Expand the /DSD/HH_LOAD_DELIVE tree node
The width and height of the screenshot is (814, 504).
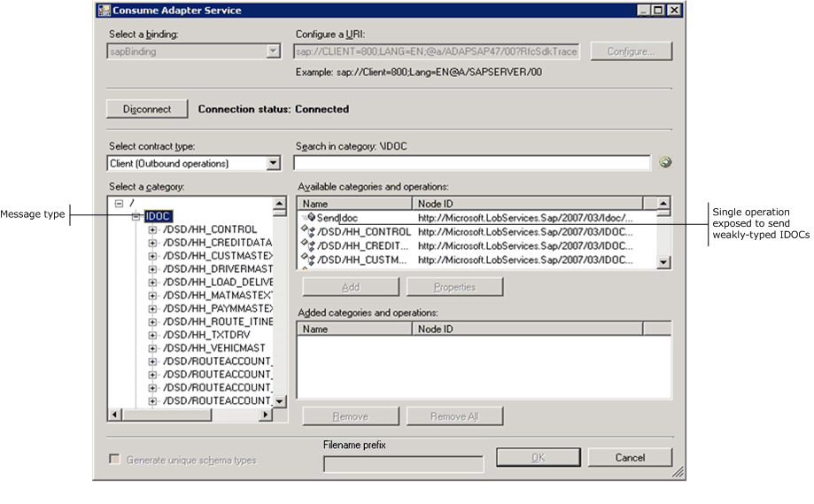pyautogui.click(x=152, y=283)
